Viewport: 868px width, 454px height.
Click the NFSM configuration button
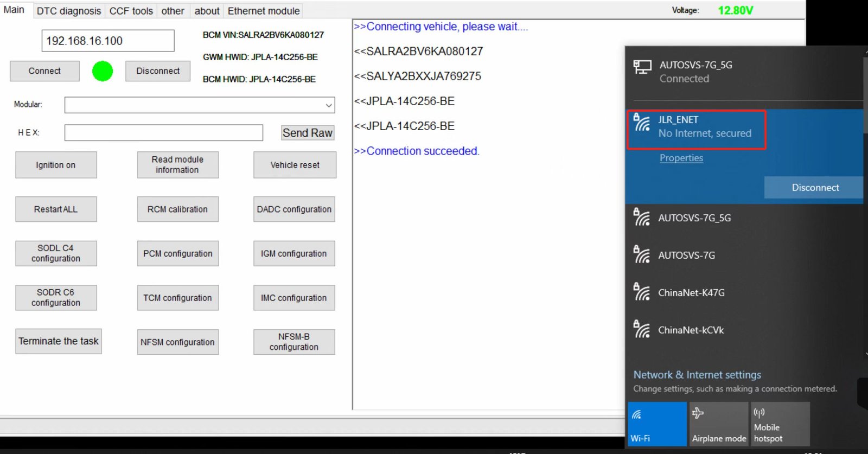coord(178,342)
